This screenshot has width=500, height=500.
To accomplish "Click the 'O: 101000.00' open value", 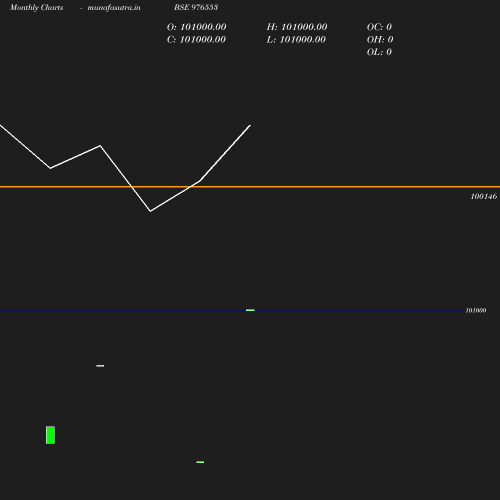I will 196,27.
